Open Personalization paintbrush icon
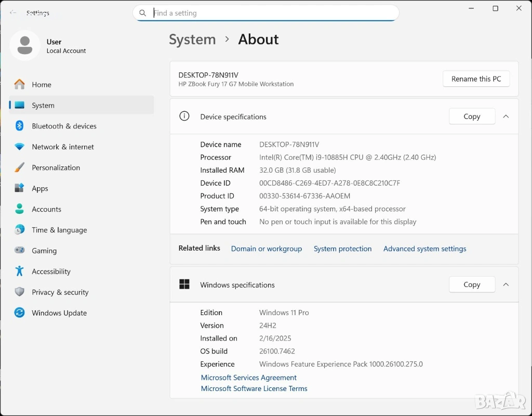Screen dimensions: 532x416 tap(20, 167)
